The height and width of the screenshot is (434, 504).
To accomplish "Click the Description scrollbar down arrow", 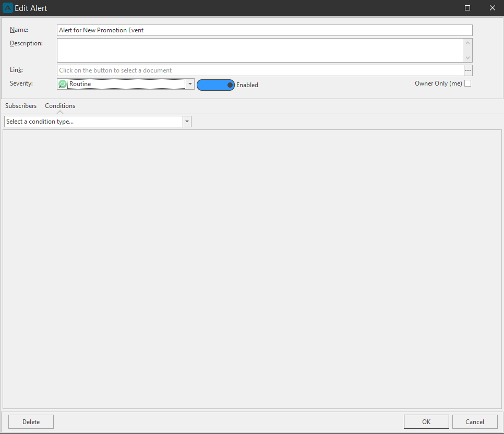I will [x=468, y=58].
